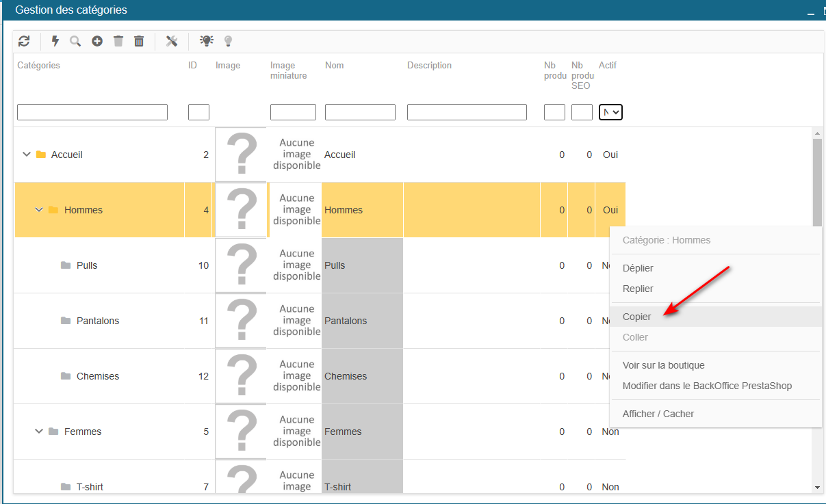Click Voir sur la boutique
This screenshot has height=504, width=826.
point(663,365)
